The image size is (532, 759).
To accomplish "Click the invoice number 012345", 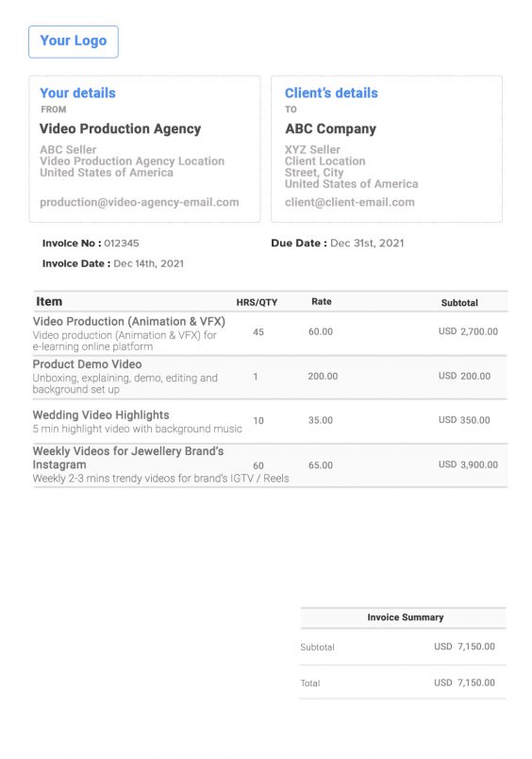I will coord(122,243).
